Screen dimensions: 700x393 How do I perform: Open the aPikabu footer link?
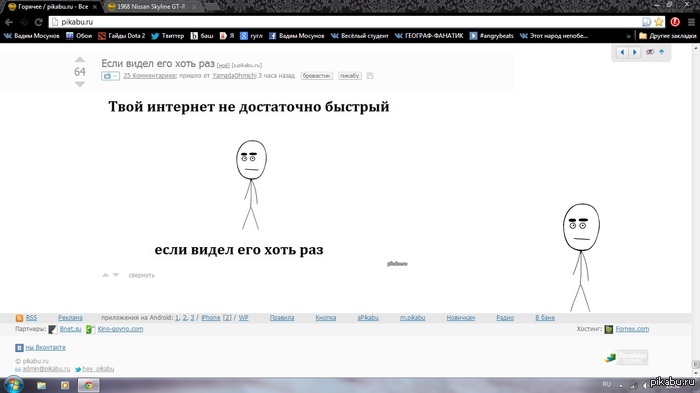tap(368, 318)
